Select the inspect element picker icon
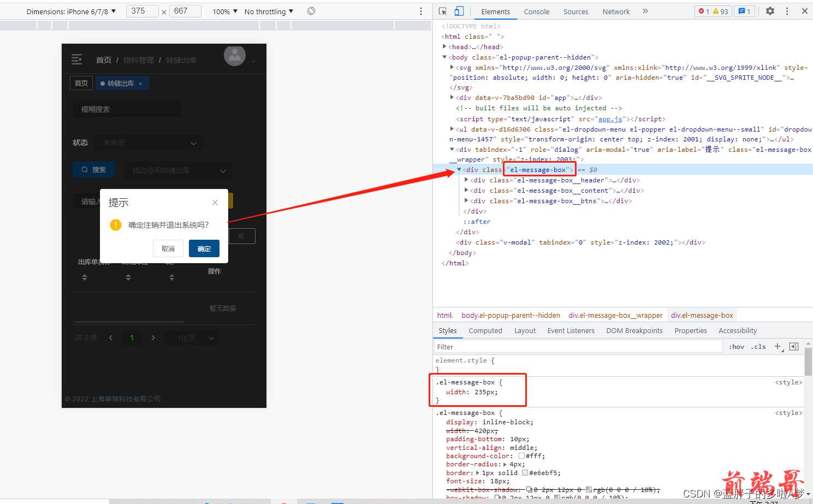The width and height of the screenshot is (813, 504). click(443, 11)
